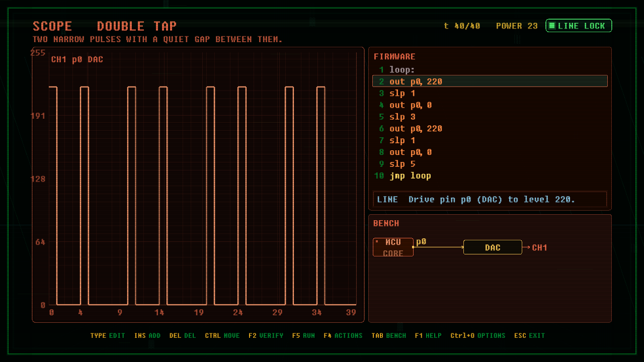Click the DOUBLE TAP puzzle title
The height and width of the screenshot is (362, 644).
tap(137, 26)
